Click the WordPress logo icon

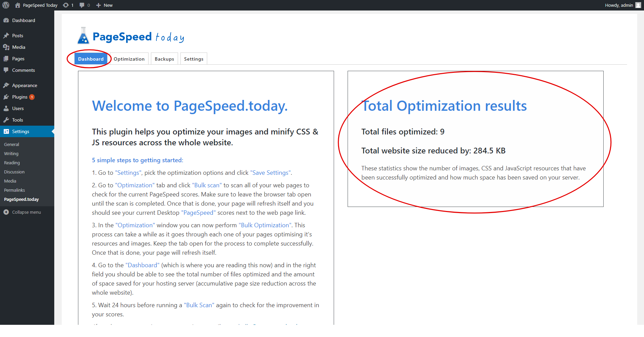coord(6,5)
